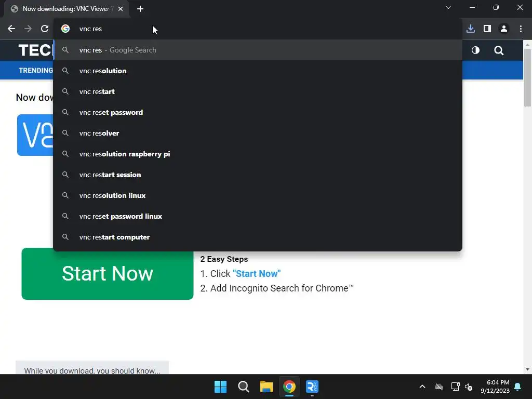Show hidden system tray icons
532x399 pixels.
[x=422, y=387]
